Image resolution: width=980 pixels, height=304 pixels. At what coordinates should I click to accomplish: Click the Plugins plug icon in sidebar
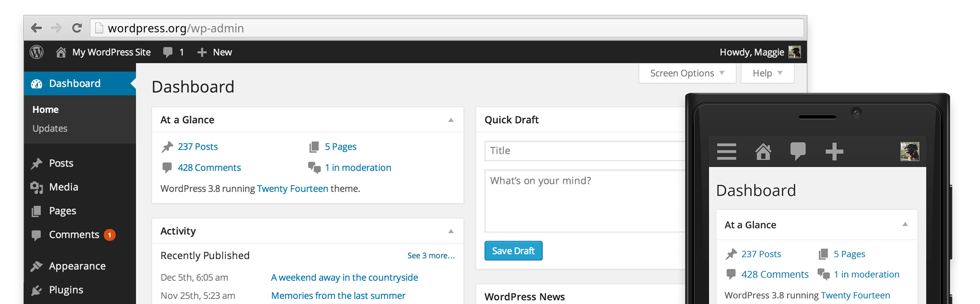pos(36,290)
